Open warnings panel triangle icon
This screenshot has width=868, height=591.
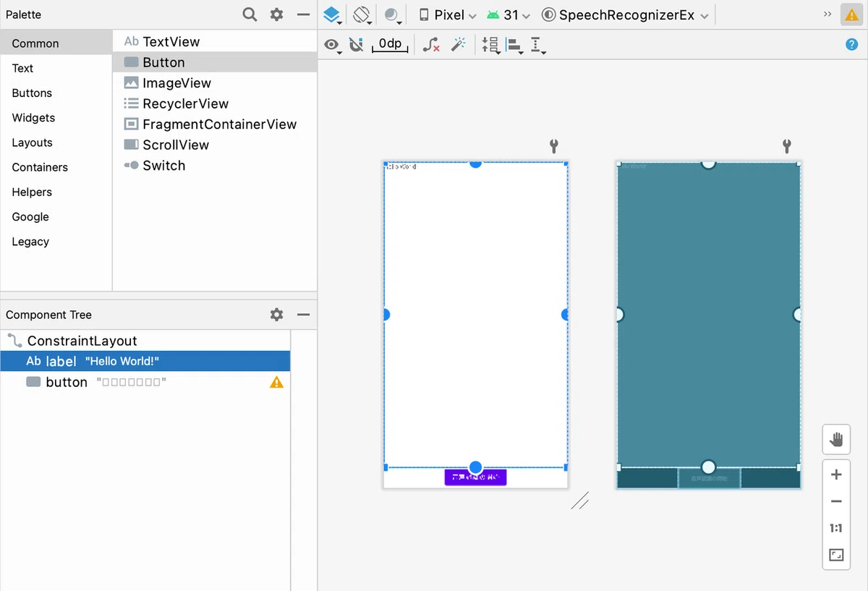[851, 15]
